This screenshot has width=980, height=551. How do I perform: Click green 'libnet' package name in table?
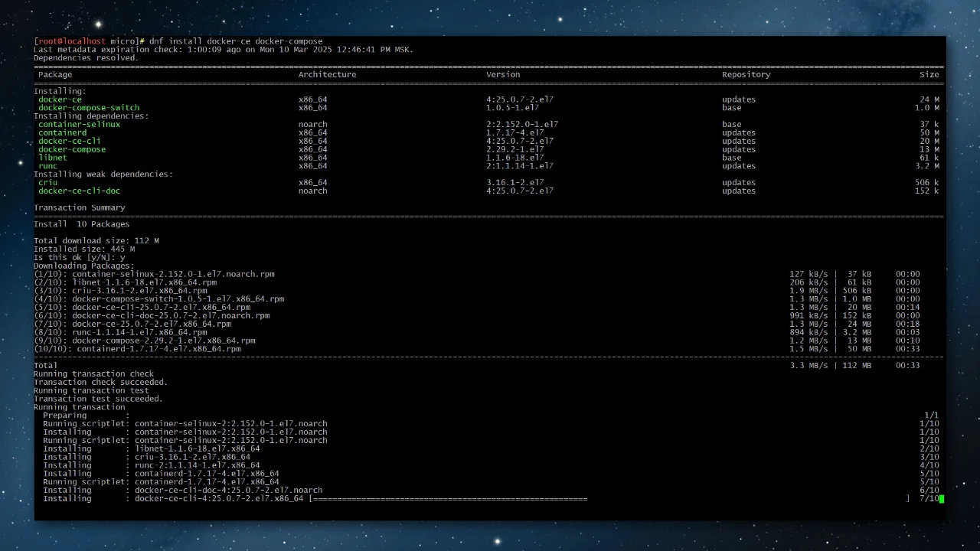tap(53, 158)
